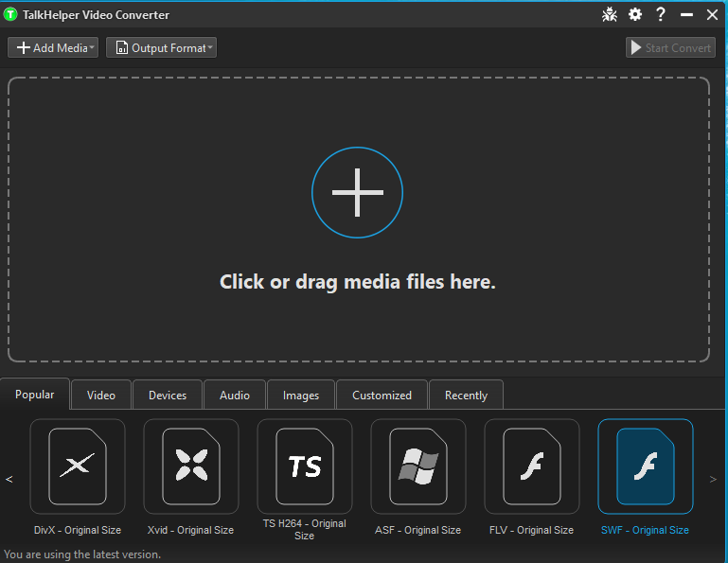Select the SWF Flash format icon
The height and width of the screenshot is (563, 728).
[646, 466]
